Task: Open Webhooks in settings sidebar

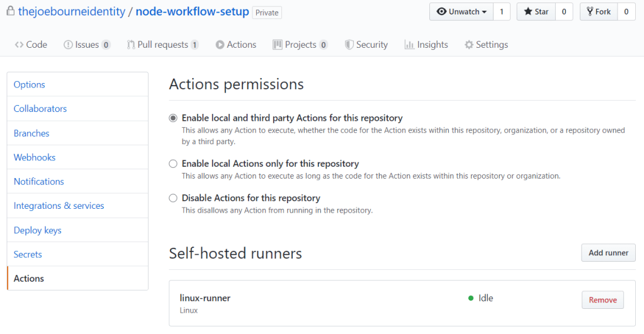Action: tap(77, 157)
